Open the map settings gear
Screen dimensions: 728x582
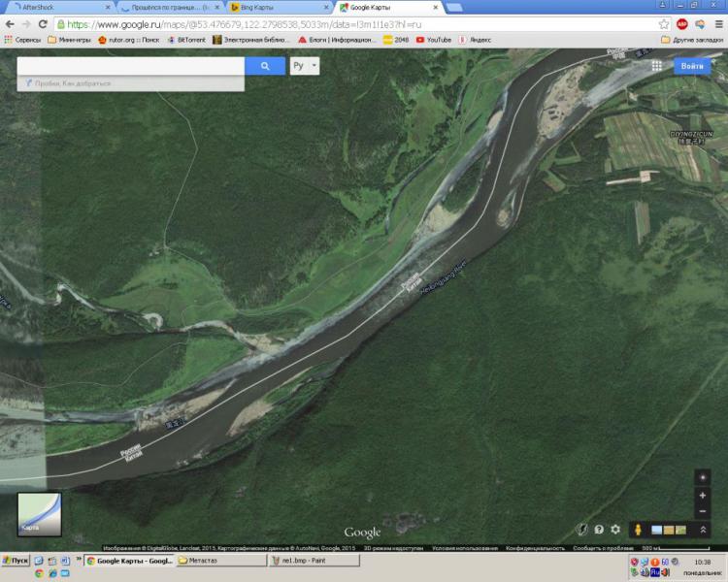pos(615,530)
